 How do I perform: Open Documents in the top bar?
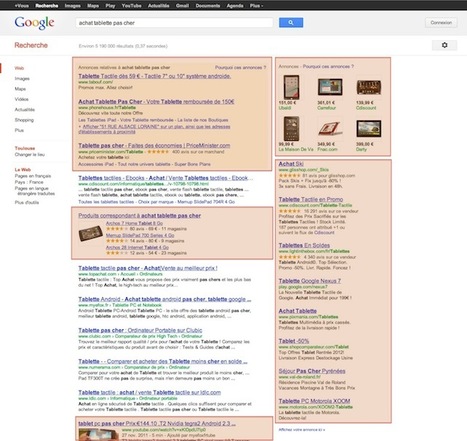point(208,6)
